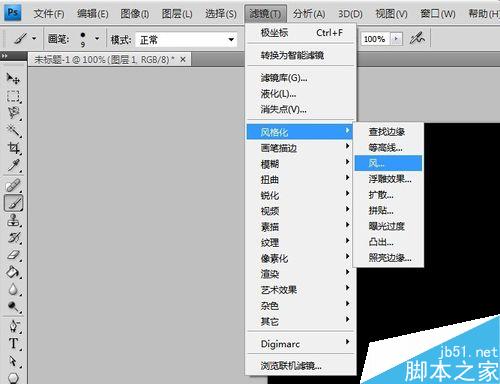Expand the 风格化 submenu
Viewport: 500px width, 384px height.
pos(299,132)
